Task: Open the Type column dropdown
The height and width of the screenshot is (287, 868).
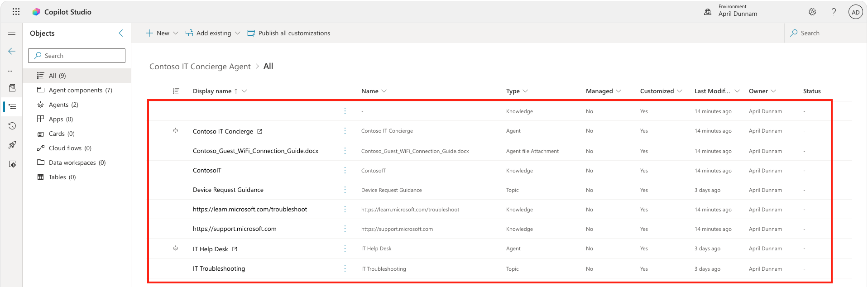Action: pyautogui.click(x=525, y=91)
